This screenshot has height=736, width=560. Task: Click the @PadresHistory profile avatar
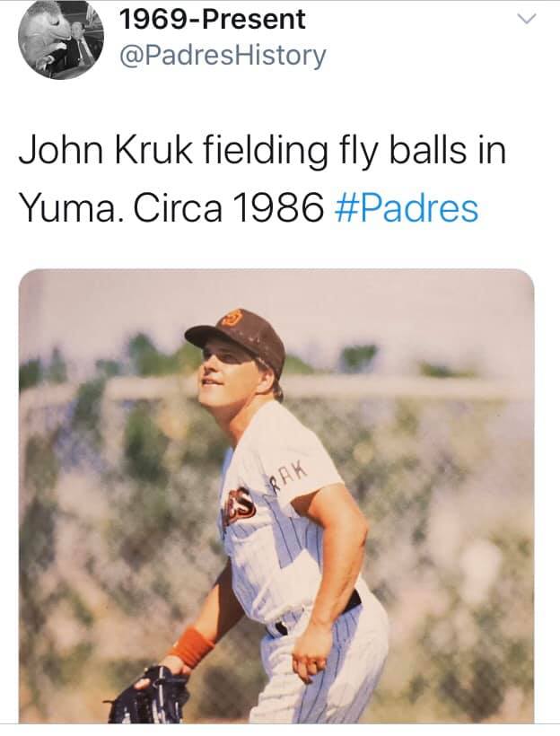tap(61, 38)
